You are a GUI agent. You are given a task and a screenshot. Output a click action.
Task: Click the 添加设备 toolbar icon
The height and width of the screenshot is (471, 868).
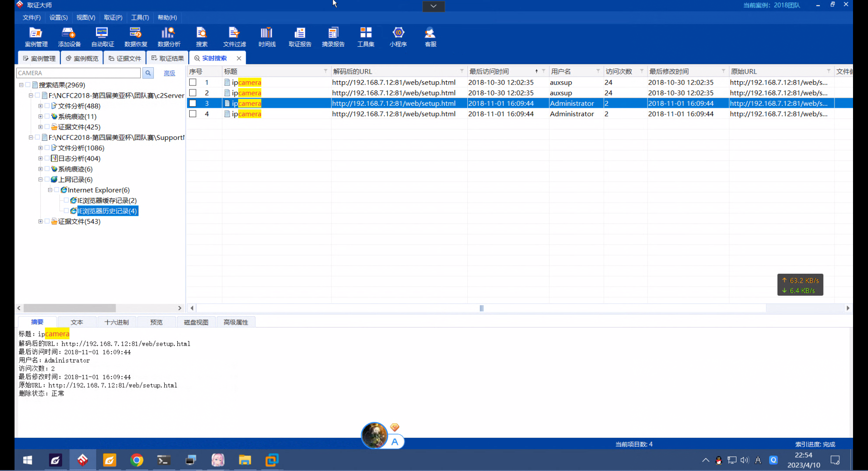coord(69,37)
